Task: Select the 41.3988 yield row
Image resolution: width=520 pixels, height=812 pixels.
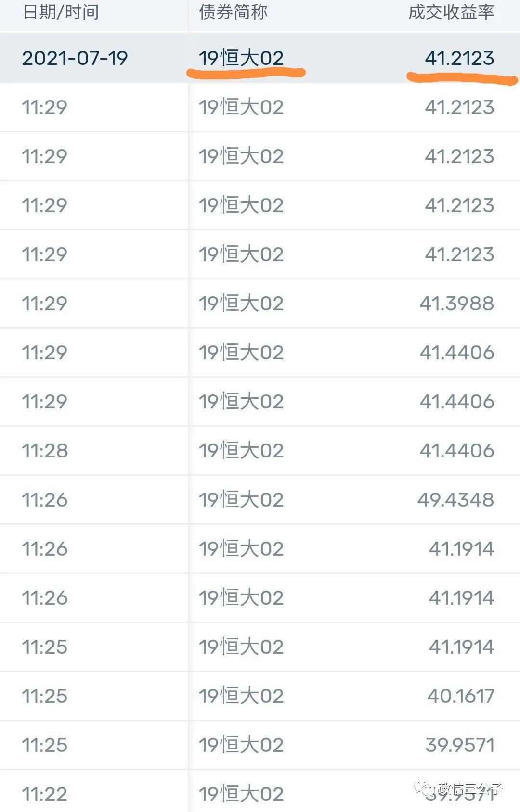Action: (x=260, y=304)
